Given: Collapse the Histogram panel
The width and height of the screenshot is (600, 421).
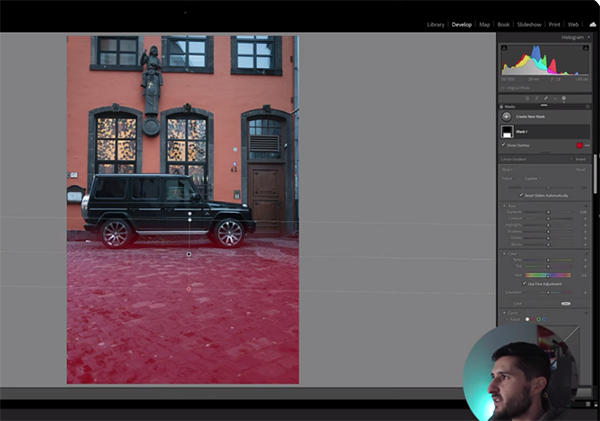Looking at the screenshot, I should click(x=589, y=37).
